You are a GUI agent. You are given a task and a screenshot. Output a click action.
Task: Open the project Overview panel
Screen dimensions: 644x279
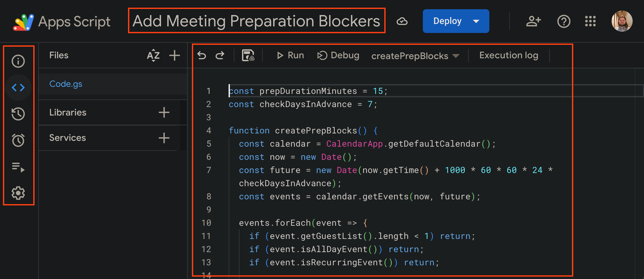(18, 61)
